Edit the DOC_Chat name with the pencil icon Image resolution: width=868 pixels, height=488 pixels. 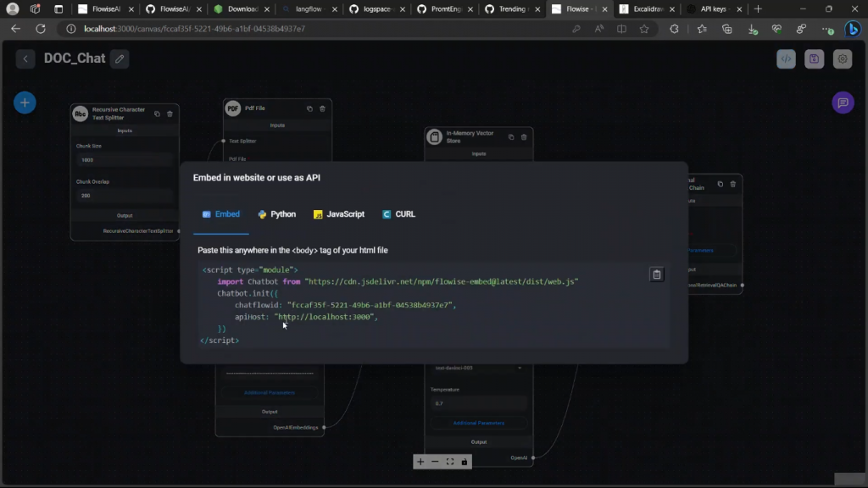(120, 58)
